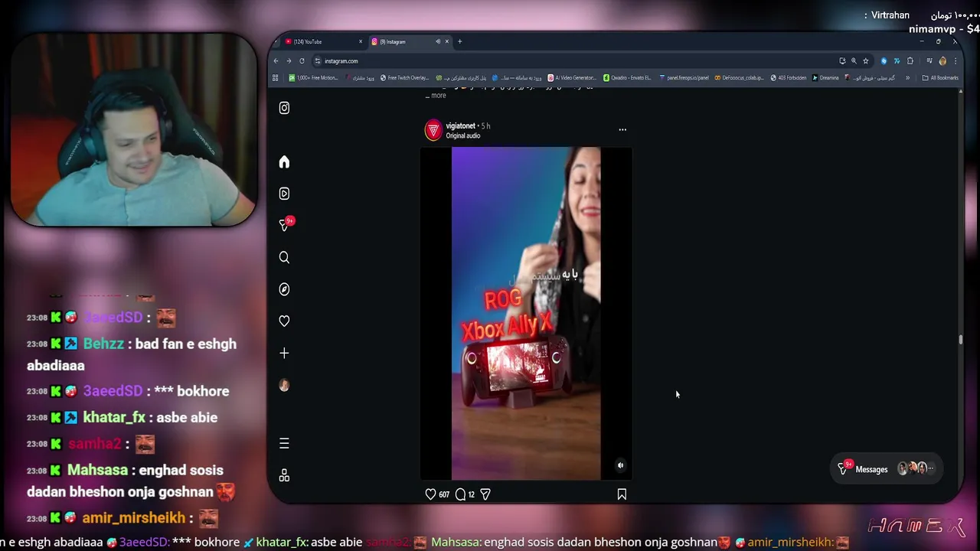Click the khatar_fx chat username

(x=114, y=417)
